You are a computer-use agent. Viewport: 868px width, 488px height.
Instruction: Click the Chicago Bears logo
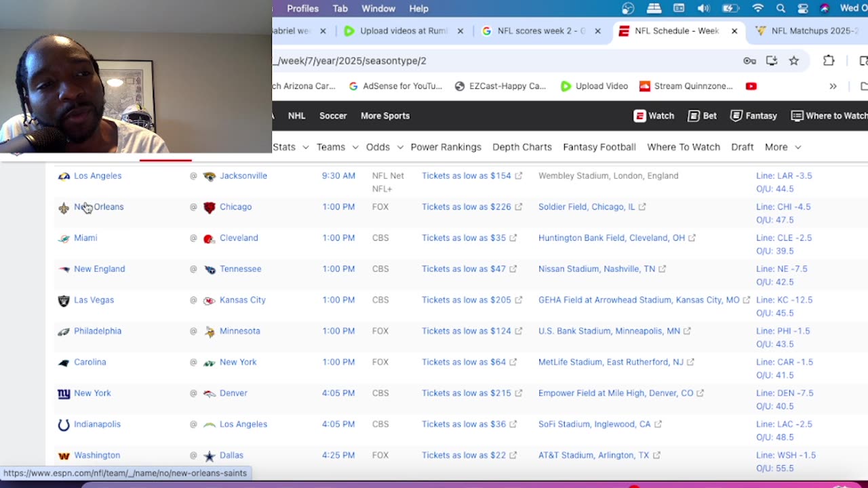tap(210, 207)
